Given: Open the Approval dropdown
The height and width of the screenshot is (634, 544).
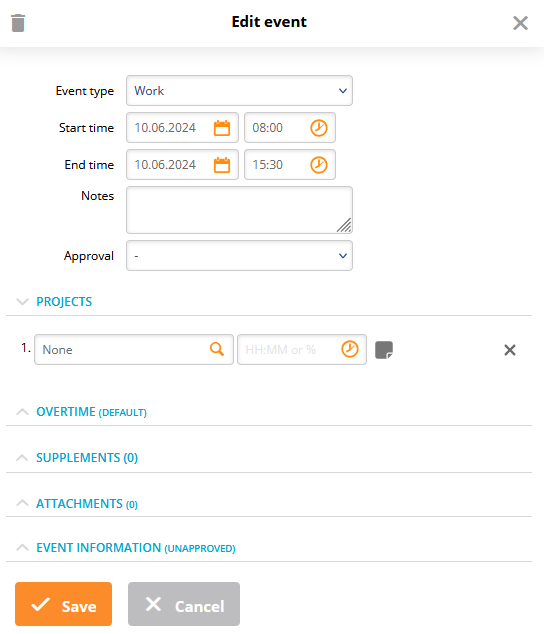Looking at the screenshot, I should [239, 256].
